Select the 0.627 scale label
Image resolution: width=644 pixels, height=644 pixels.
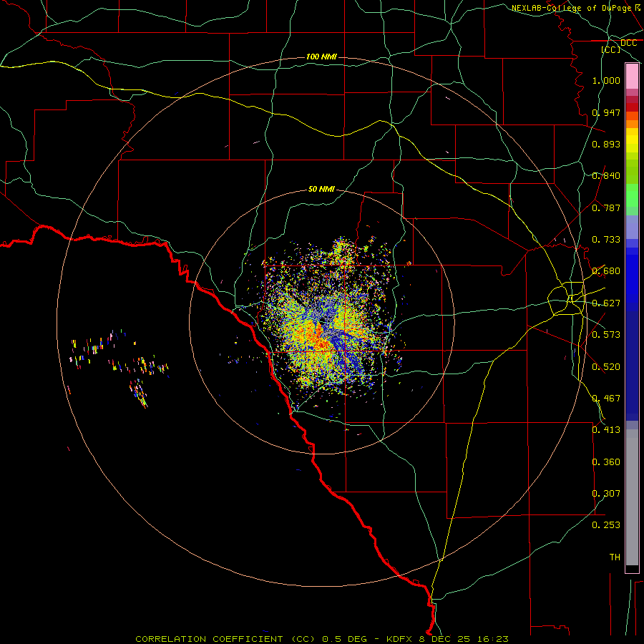606,303
